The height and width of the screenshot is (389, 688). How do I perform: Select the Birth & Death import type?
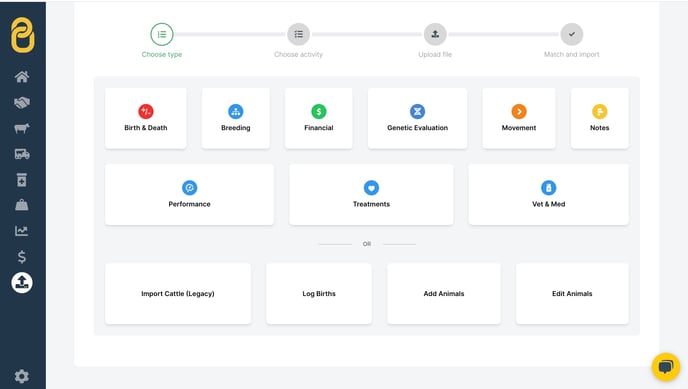[146, 118]
